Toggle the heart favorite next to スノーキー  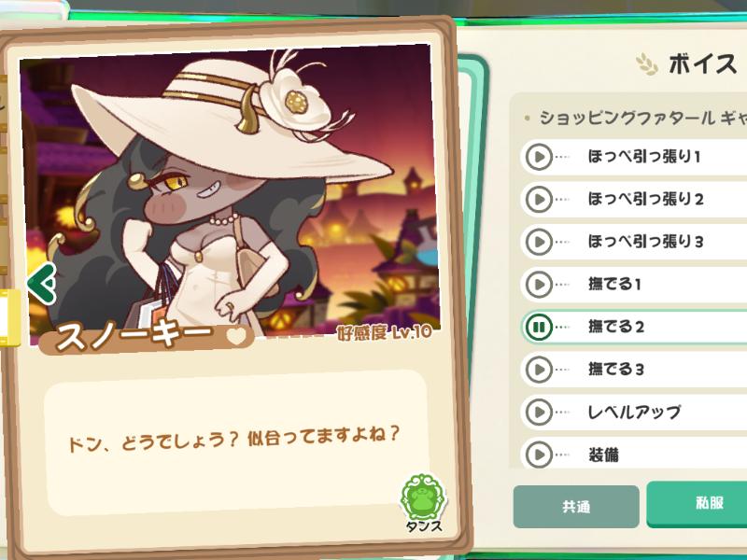coord(236,336)
